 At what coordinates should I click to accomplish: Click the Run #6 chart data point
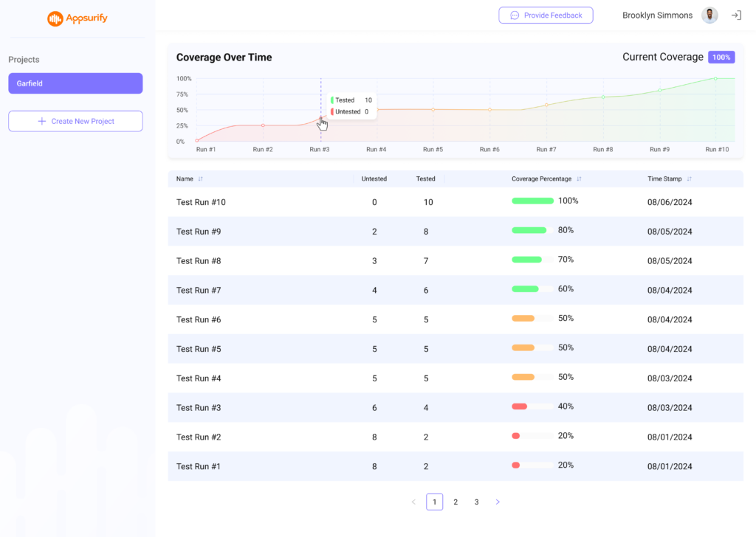point(490,110)
